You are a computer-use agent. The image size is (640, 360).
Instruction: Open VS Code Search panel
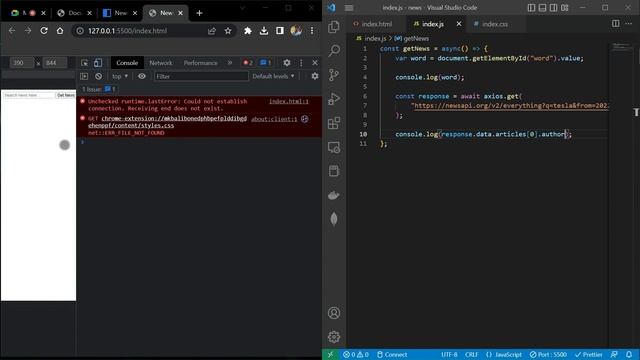click(334, 51)
